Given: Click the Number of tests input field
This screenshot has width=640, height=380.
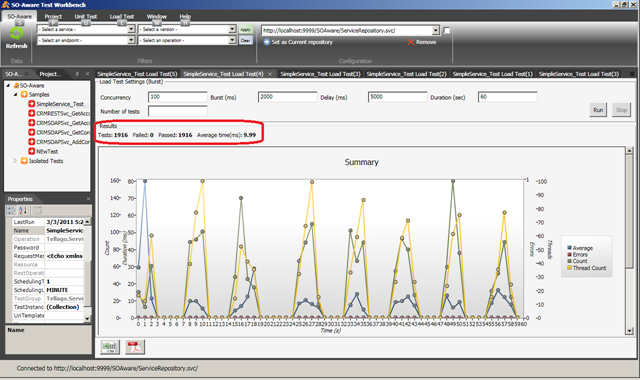Looking at the screenshot, I should (178, 111).
